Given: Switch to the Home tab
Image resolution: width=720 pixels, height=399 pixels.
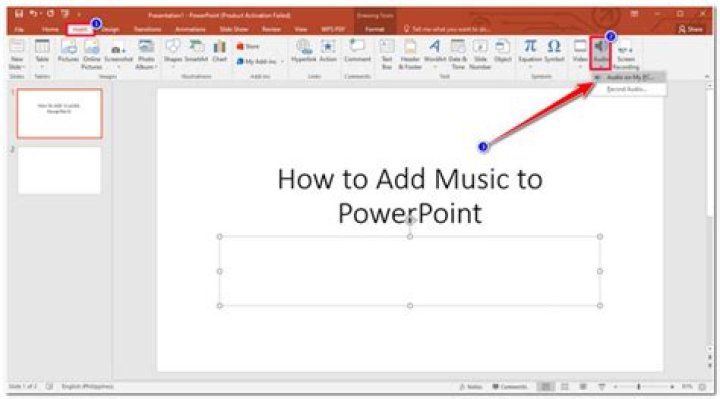Looking at the screenshot, I should [50, 29].
